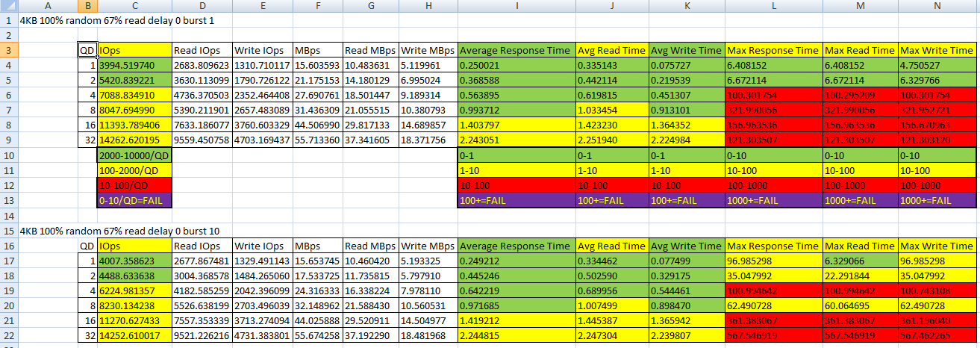This screenshot has height=348, width=980.
Task: Click the green '2000-10000/QD' legend cell
Action: 134,157
